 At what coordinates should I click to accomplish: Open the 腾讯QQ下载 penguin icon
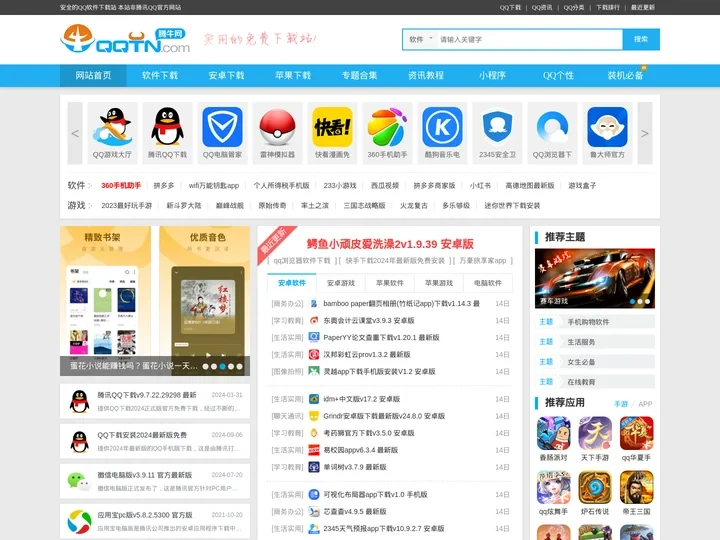167,127
